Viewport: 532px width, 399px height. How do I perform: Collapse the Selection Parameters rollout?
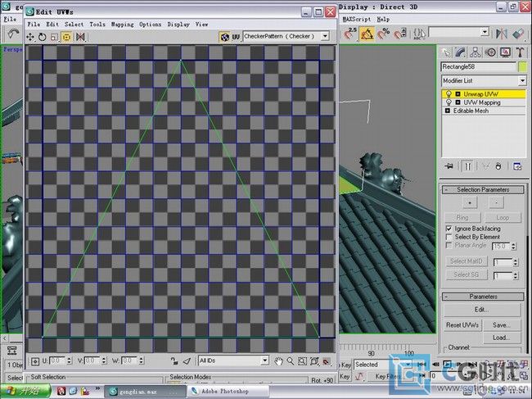483,189
